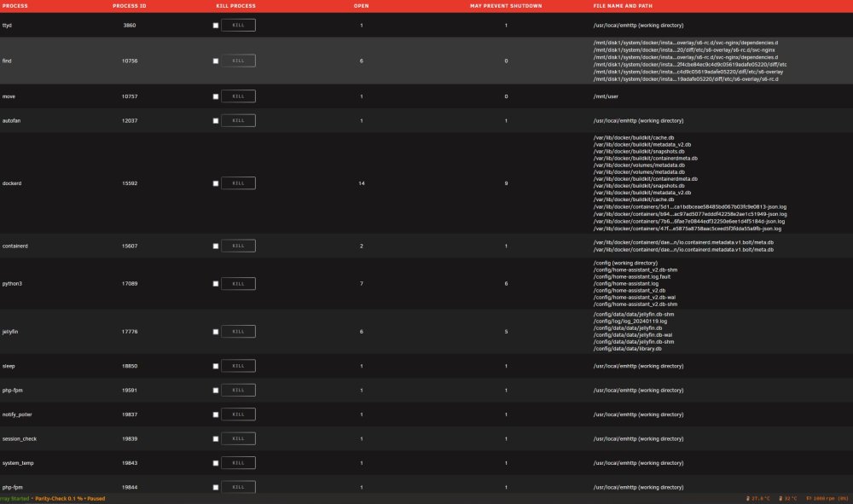
Task: Click the containerd process name
Action: click(x=15, y=246)
